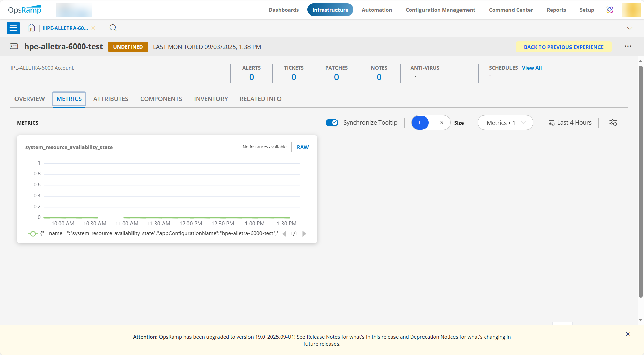Open the chart filter settings icon
644x355 pixels.
point(613,123)
